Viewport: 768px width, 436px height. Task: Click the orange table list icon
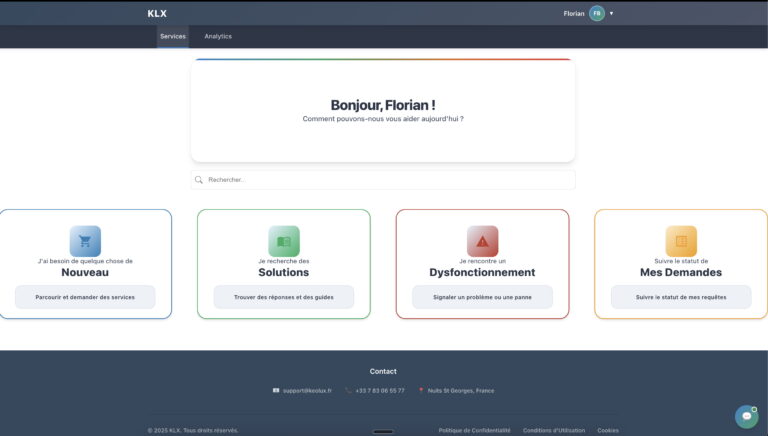tap(681, 241)
